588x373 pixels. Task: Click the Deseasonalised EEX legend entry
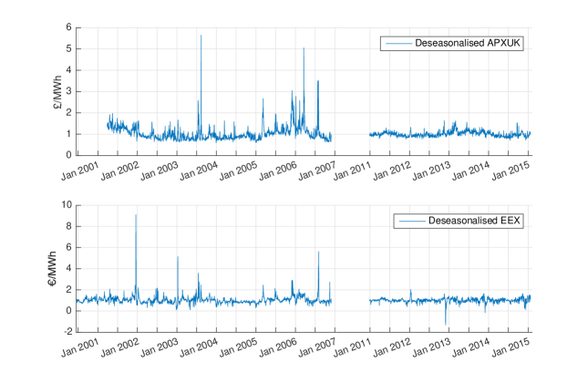[459, 221]
